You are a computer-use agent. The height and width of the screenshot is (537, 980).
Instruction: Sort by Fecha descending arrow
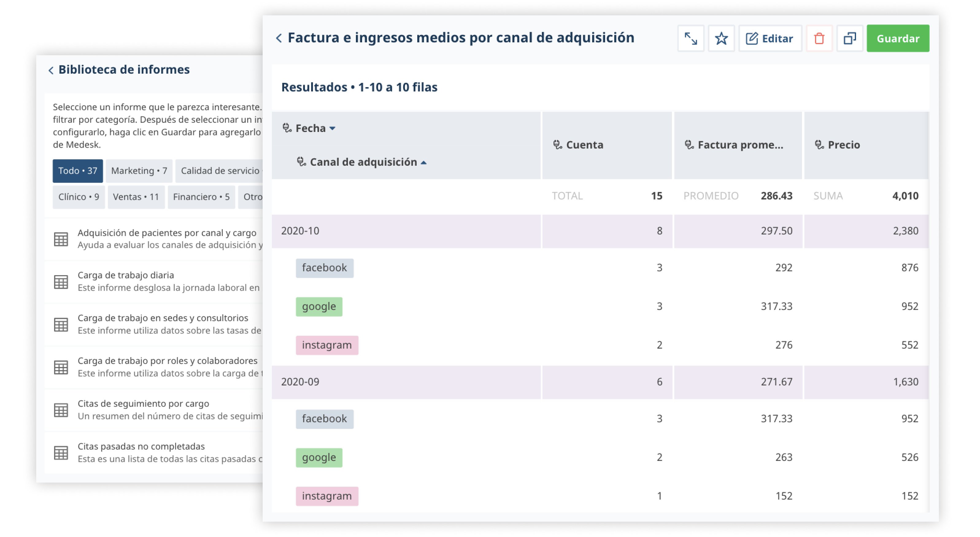pos(333,129)
